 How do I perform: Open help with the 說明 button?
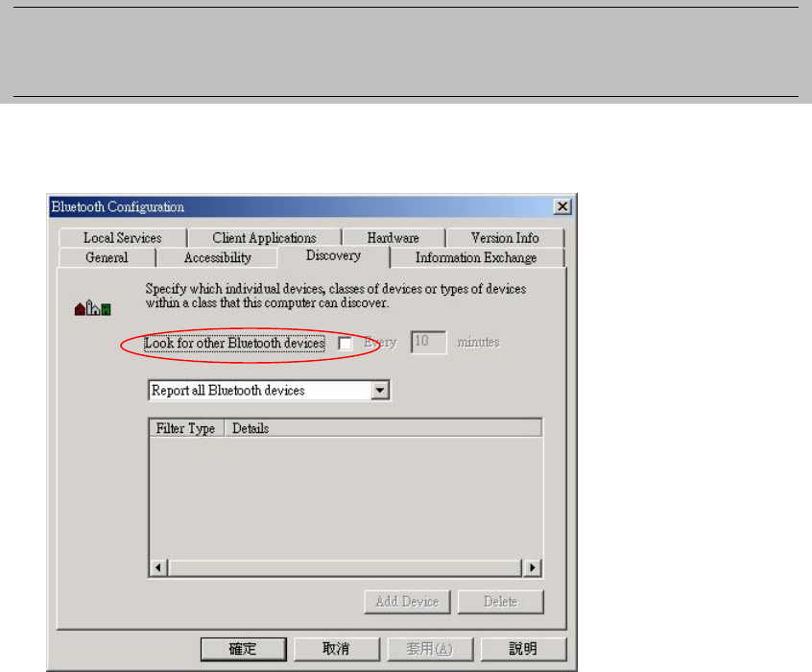[523, 649]
